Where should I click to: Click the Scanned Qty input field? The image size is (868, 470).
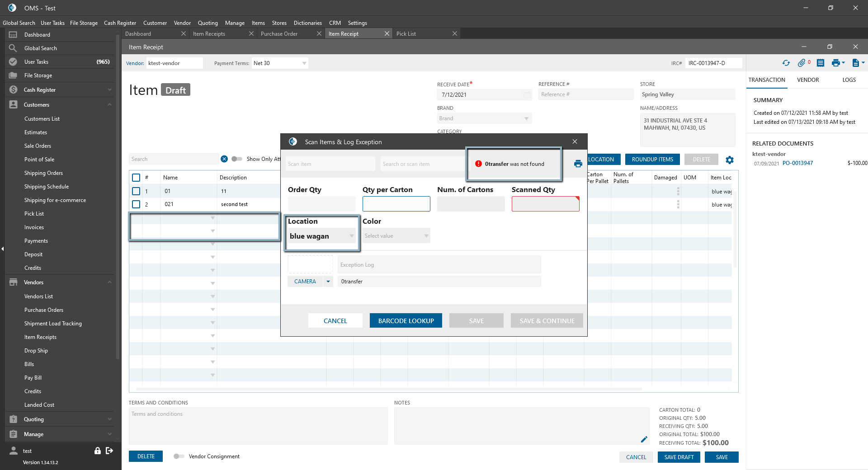(546, 204)
